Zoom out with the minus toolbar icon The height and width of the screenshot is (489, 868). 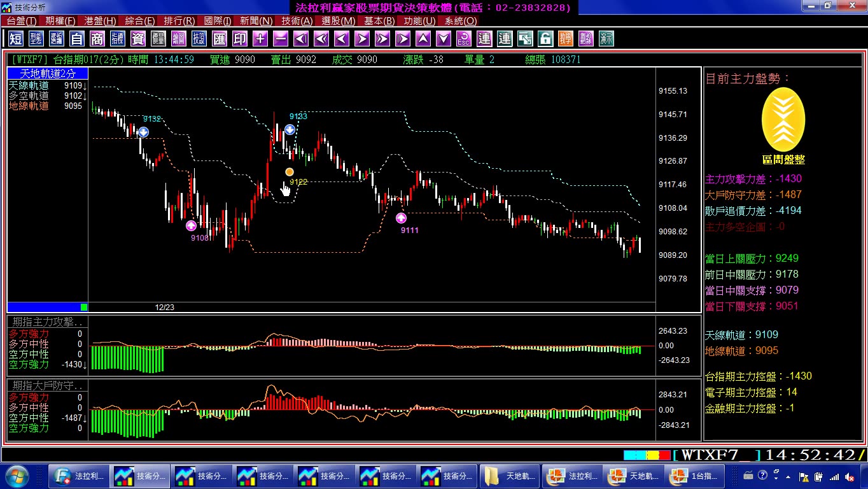[x=281, y=39]
